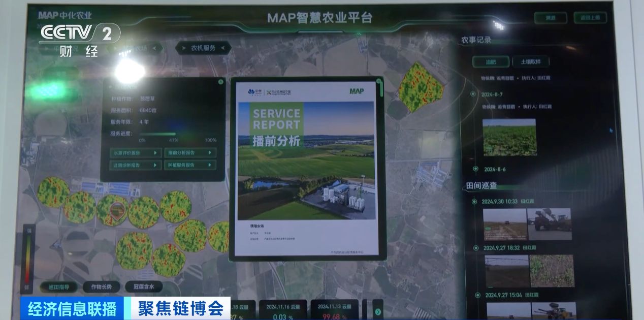Open the 播前分析报告 report
The image size is (644, 320).
(x=190, y=153)
